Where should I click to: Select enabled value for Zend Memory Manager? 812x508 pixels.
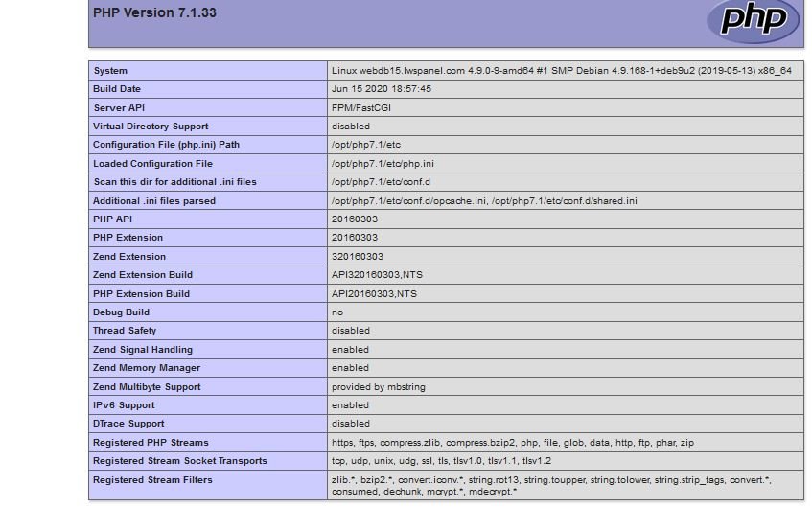350,368
